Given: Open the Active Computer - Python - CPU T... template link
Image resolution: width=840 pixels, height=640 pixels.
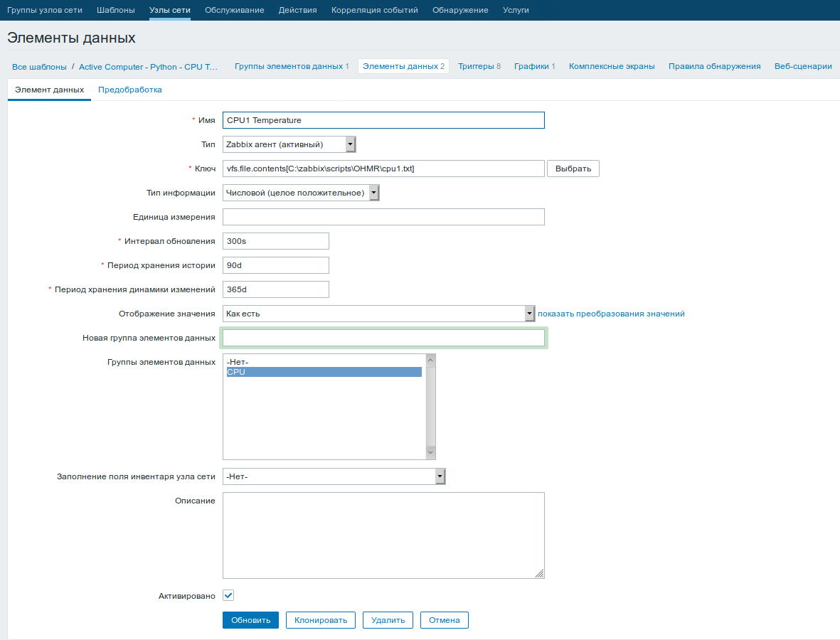Looking at the screenshot, I should (x=149, y=67).
